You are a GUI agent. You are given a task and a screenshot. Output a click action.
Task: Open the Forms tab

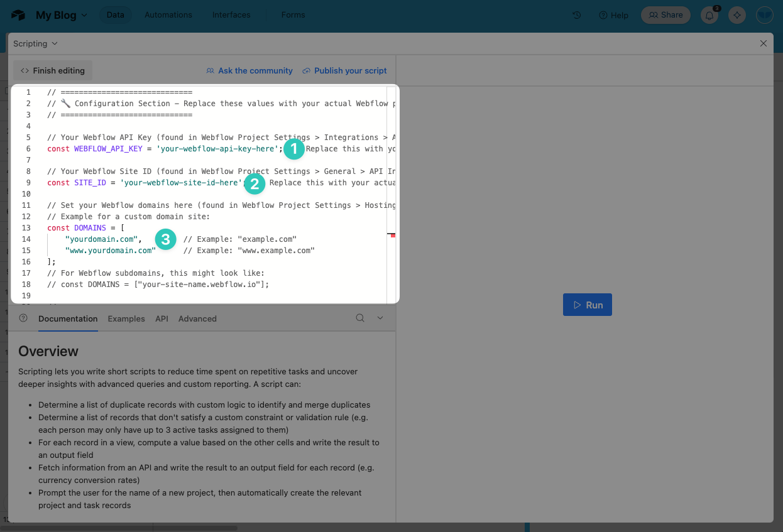pos(293,15)
